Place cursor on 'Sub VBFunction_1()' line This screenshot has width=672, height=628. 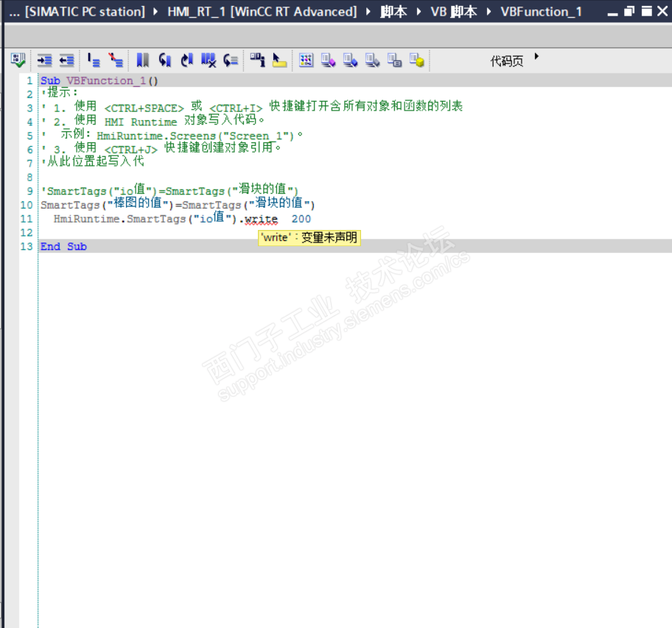99,80
